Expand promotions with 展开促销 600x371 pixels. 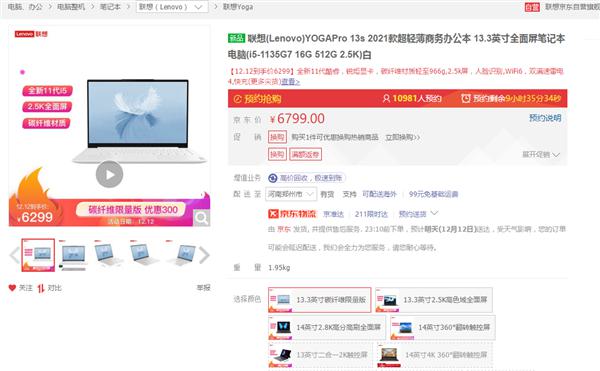(x=541, y=155)
